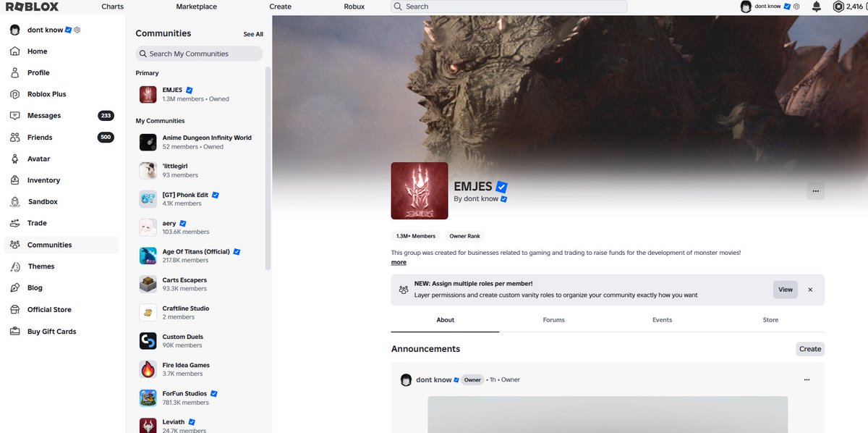
Task: Click the Trade sidebar icon
Action: point(14,223)
